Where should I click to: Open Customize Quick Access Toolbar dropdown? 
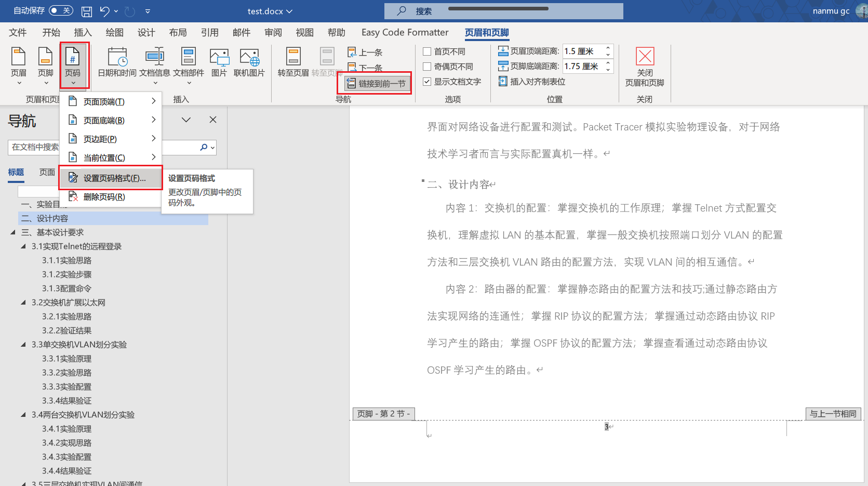pyautogui.click(x=148, y=11)
